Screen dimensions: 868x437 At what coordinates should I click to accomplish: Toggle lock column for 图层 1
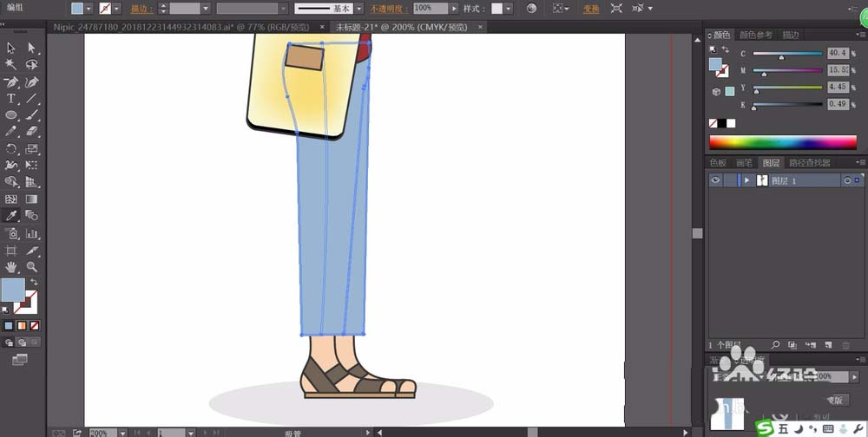[x=730, y=180]
